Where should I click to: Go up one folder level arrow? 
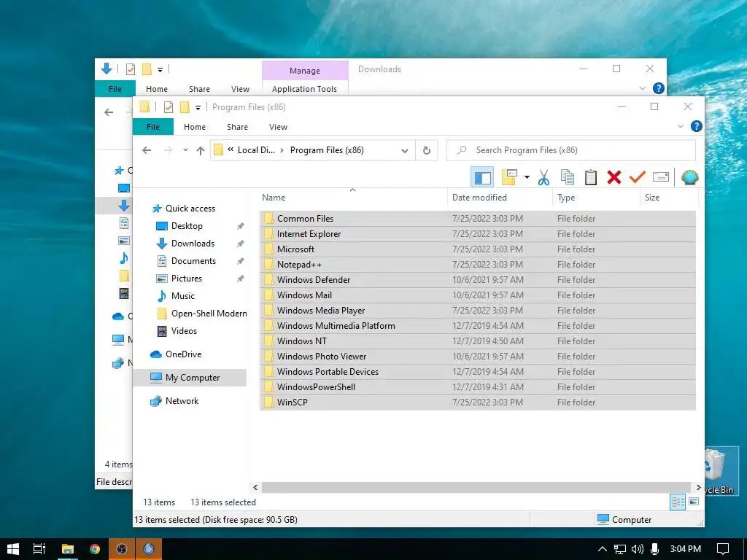click(x=201, y=150)
